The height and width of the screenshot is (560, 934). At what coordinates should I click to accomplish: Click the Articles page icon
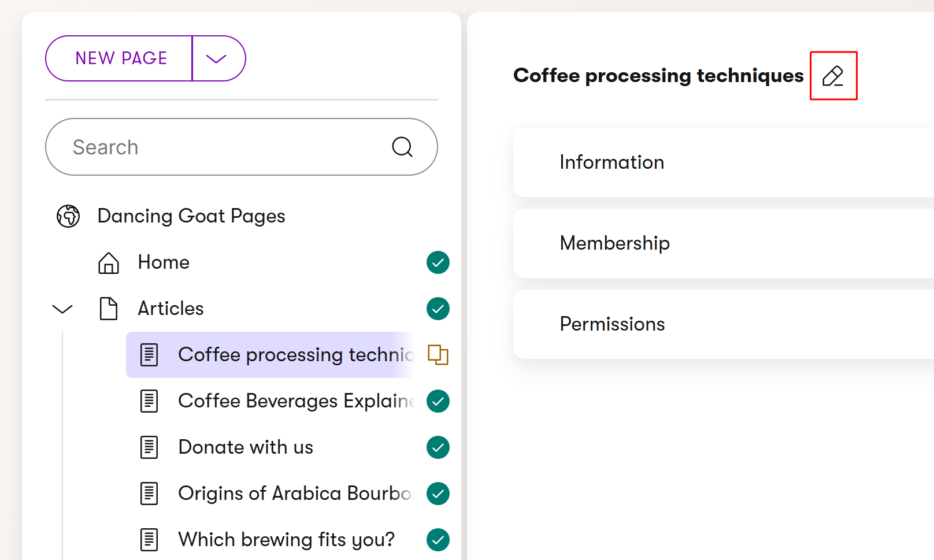click(x=109, y=309)
